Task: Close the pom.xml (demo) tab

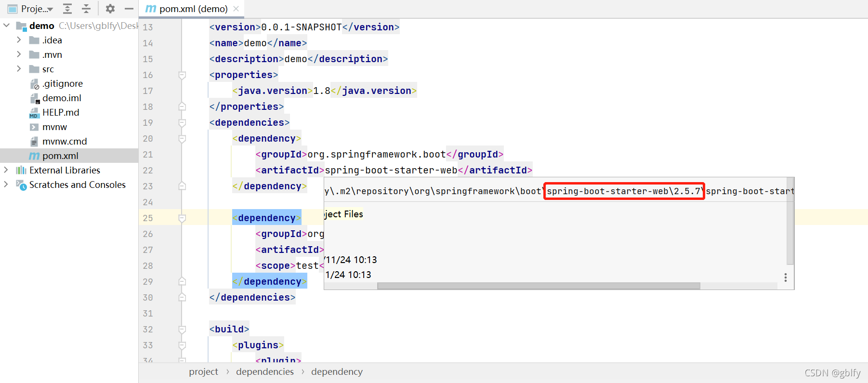Action: click(236, 9)
